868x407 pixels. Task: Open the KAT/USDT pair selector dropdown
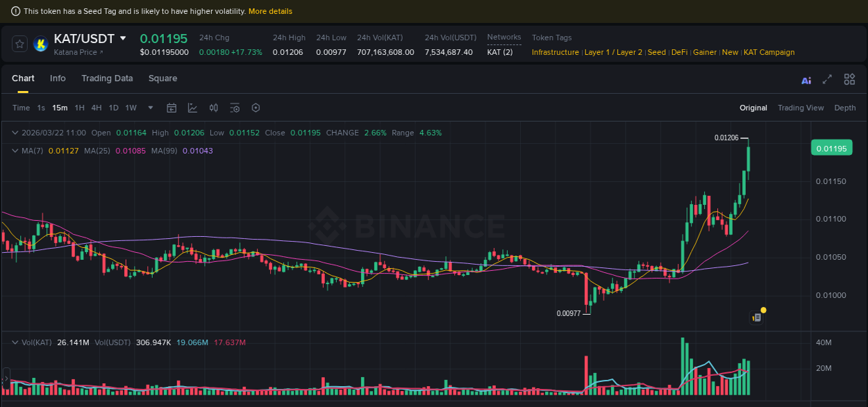[122, 38]
